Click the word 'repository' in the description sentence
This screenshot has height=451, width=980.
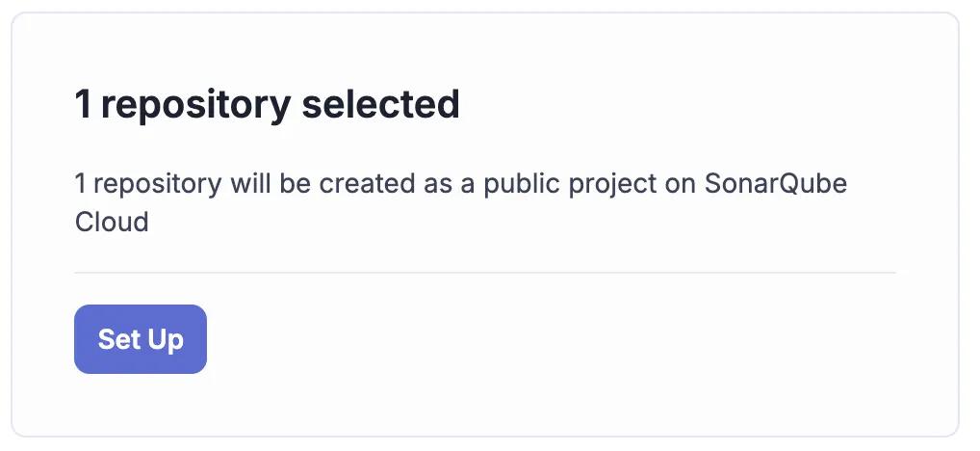[158, 185]
